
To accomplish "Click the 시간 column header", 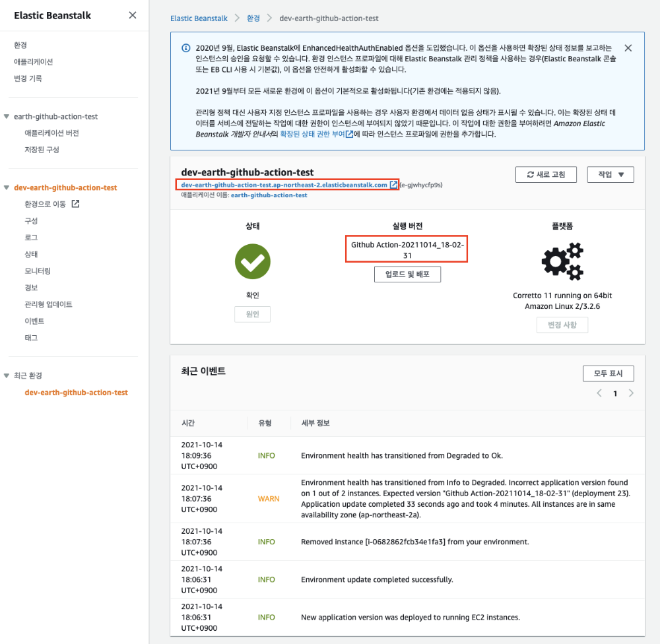I will pyautogui.click(x=188, y=423).
